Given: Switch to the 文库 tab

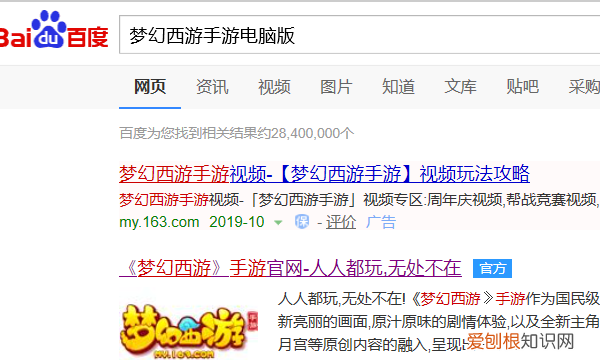Looking at the screenshot, I should [x=460, y=87].
